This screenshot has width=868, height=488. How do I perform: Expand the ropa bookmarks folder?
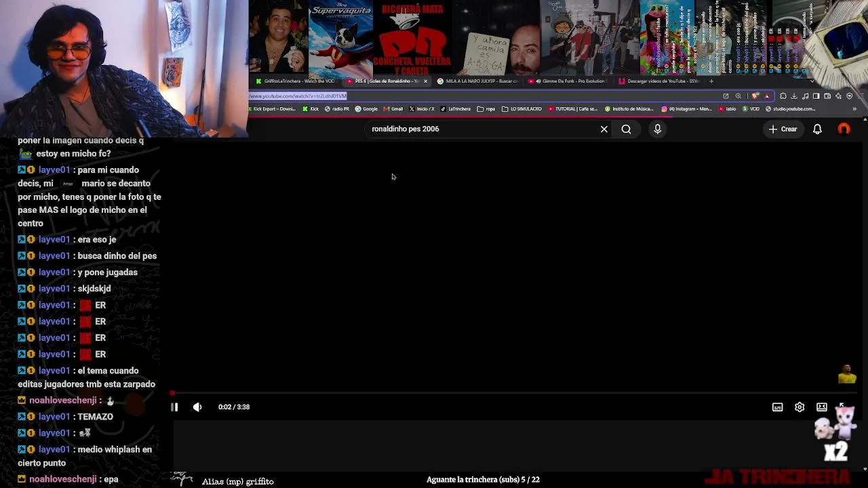pyautogui.click(x=486, y=109)
